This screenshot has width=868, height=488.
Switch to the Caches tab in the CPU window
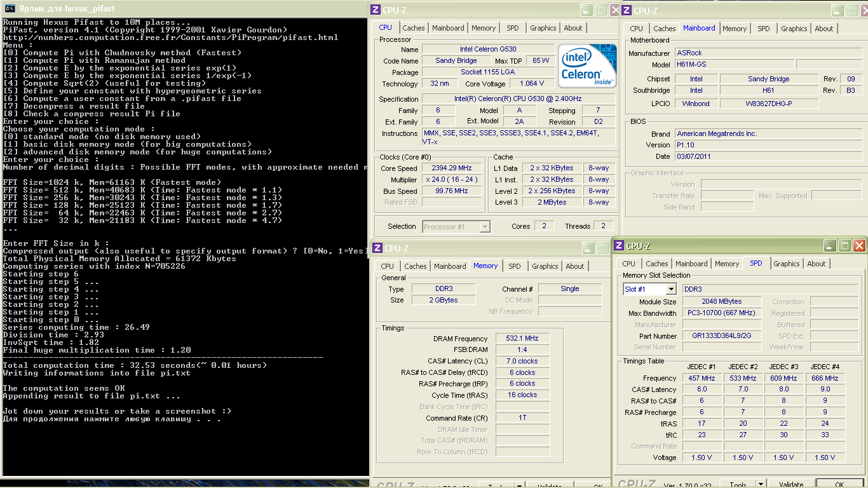point(414,28)
